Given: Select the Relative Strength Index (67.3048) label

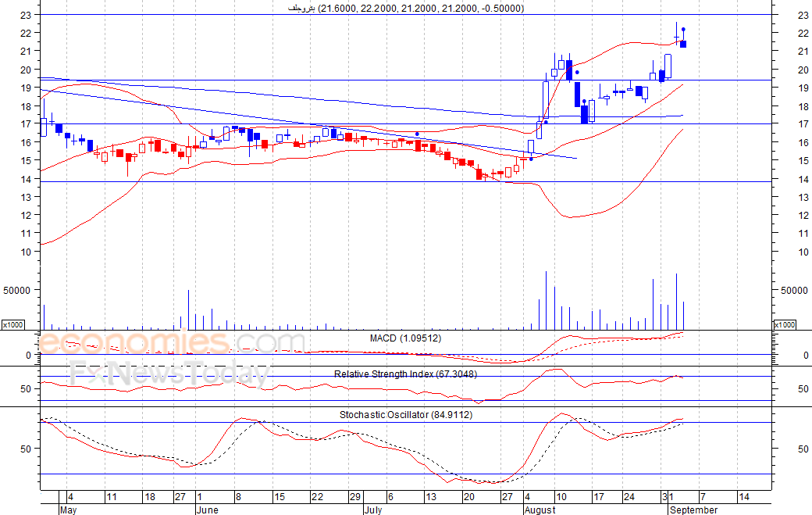Looking at the screenshot, I should (405, 374).
